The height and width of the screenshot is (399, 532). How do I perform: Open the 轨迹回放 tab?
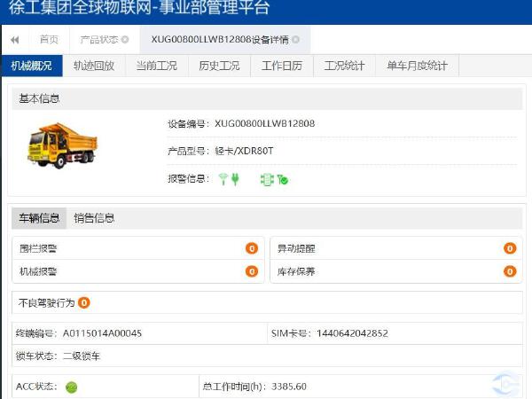pos(94,66)
